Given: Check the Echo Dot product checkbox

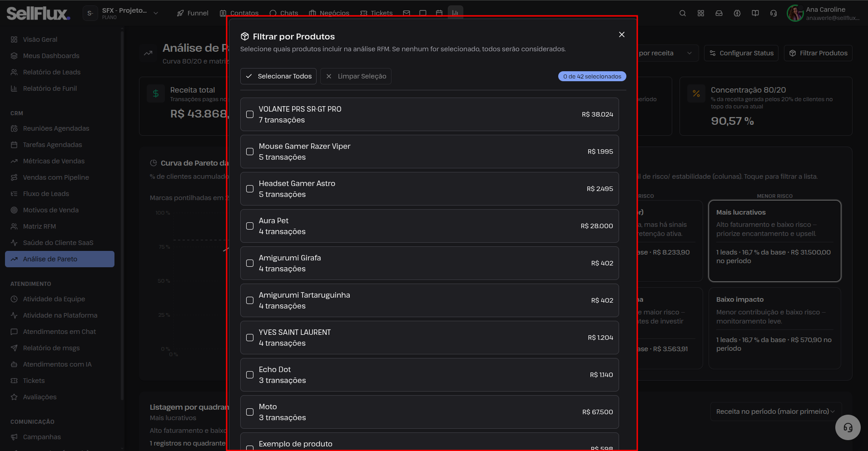Looking at the screenshot, I should point(250,375).
